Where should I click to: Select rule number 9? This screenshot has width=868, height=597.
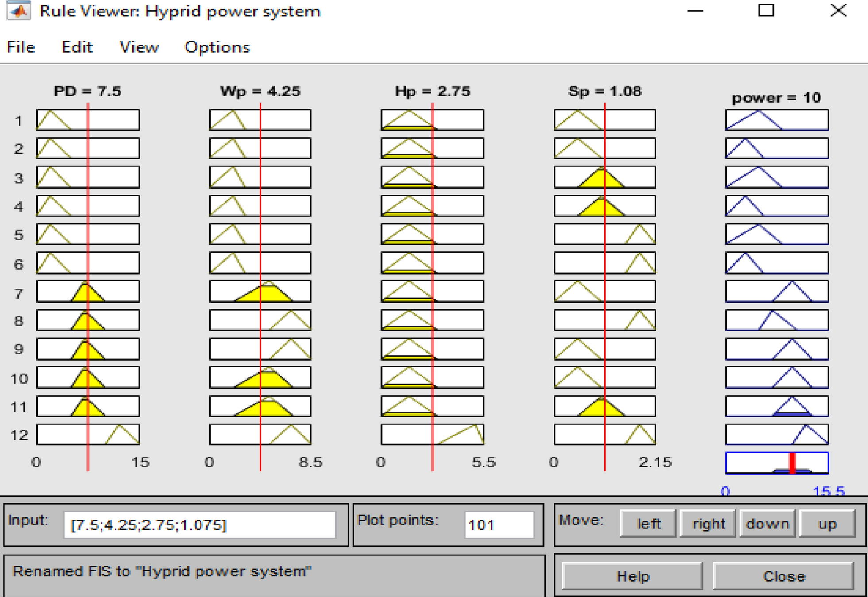[x=19, y=349]
